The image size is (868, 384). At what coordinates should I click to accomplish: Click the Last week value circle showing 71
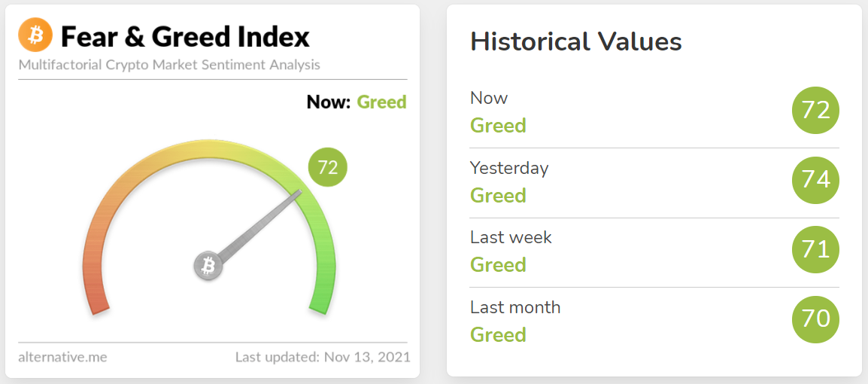click(x=815, y=250)
